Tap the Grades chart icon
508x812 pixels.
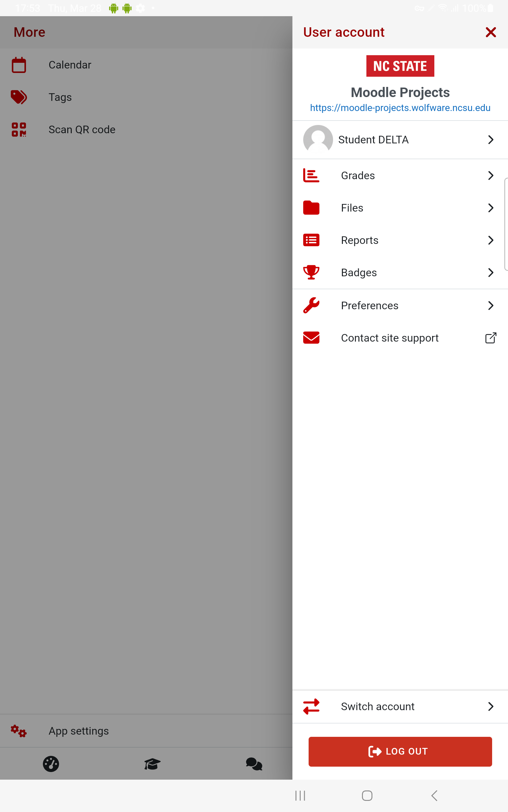point(311,175)
